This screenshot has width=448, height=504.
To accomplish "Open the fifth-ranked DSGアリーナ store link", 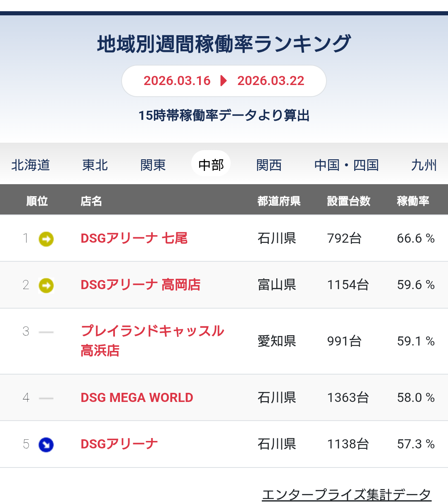I will [x=119, y=444].
